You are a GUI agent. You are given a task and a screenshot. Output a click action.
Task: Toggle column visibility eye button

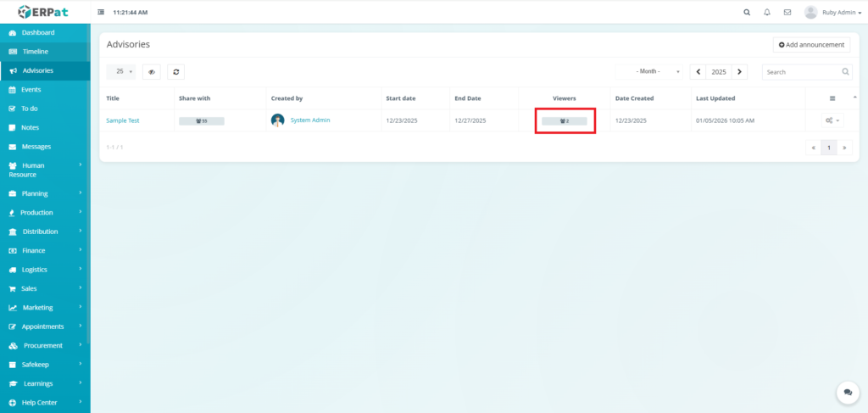point(152,72)
